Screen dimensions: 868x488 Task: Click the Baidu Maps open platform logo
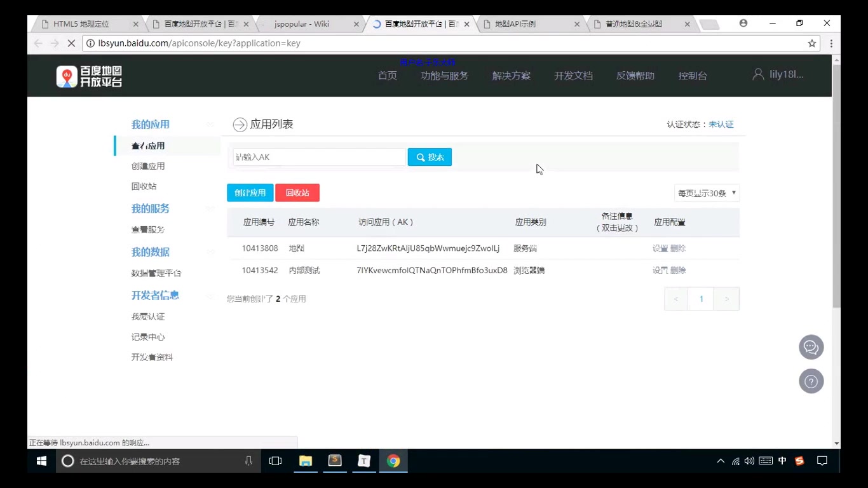(x=89, y=76)
